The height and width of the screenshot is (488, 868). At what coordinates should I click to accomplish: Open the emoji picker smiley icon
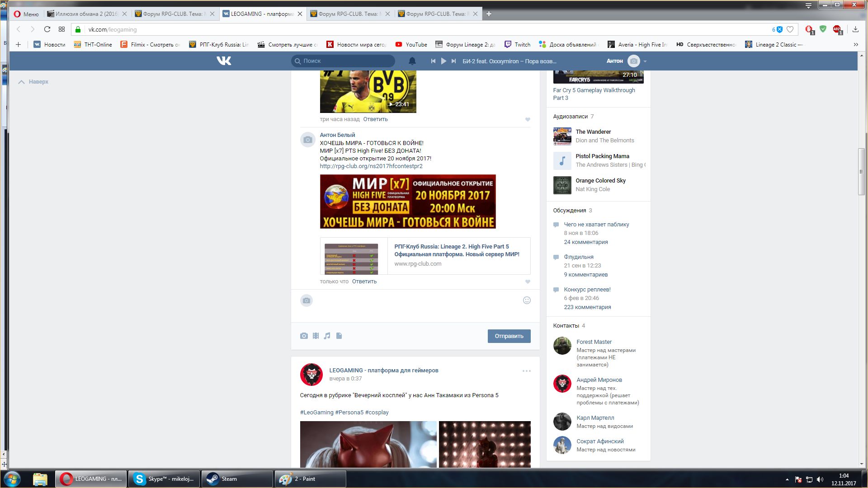(x=527, y=300)
